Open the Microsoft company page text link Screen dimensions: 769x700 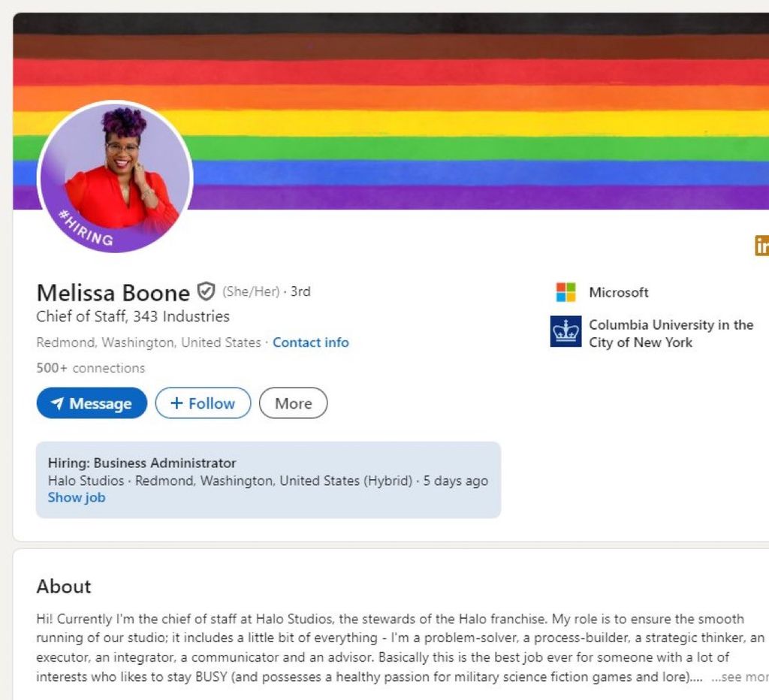(618, 292)
